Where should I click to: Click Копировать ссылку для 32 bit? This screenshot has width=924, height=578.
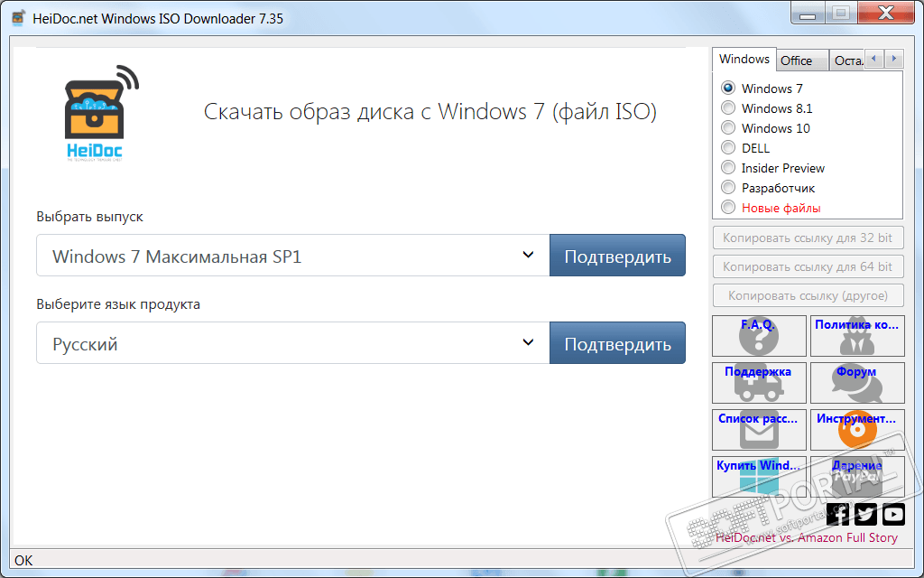click(x=808, y=238)
